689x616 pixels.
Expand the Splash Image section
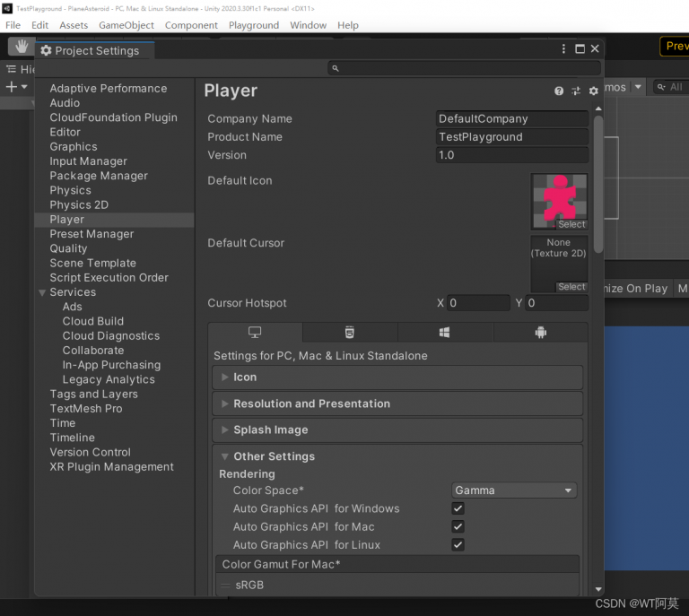[x=270, y=429]
